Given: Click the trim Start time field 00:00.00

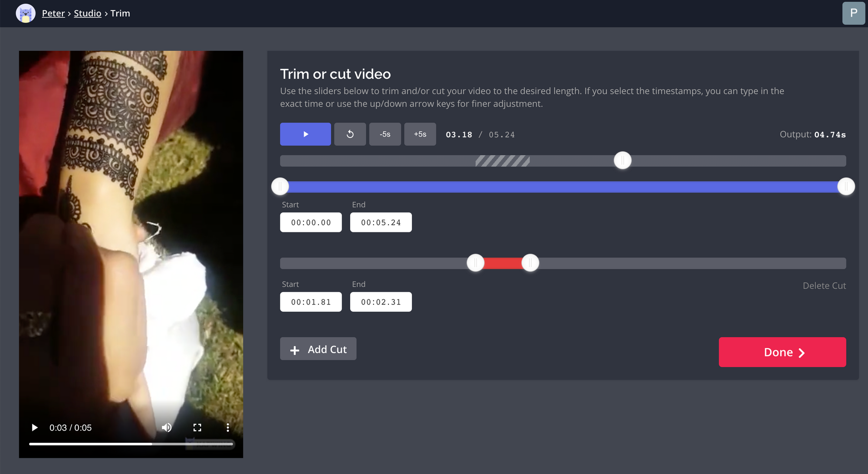Looking at the screenshot, I should point(311,222).
